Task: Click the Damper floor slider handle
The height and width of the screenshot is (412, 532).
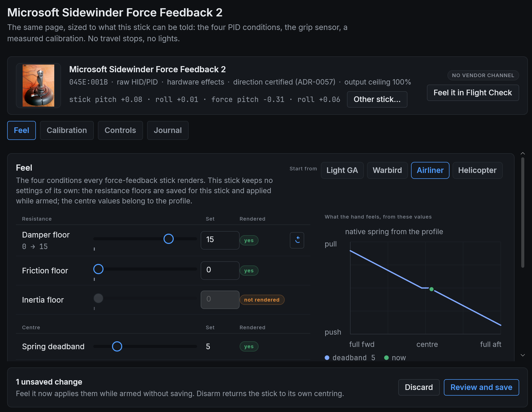Action: pos(169,239)
